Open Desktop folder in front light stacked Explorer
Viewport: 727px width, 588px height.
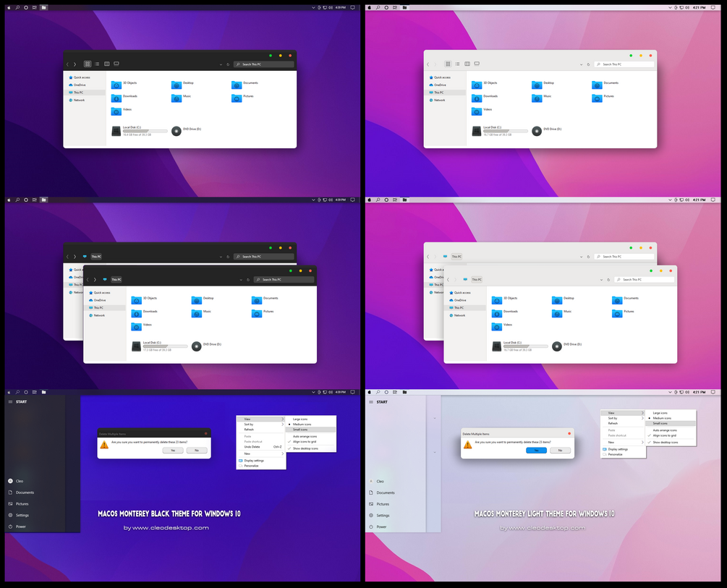coord(564,299)
